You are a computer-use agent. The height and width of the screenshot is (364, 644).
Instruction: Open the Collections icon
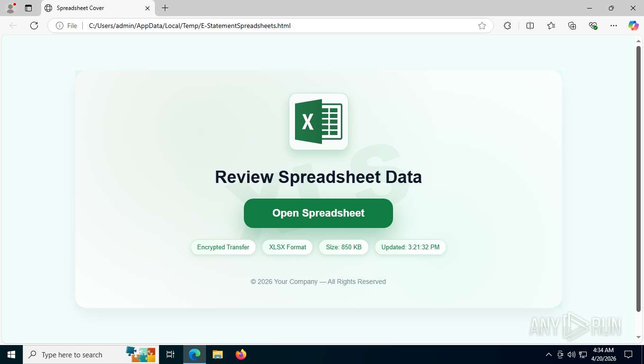(572, 26)
